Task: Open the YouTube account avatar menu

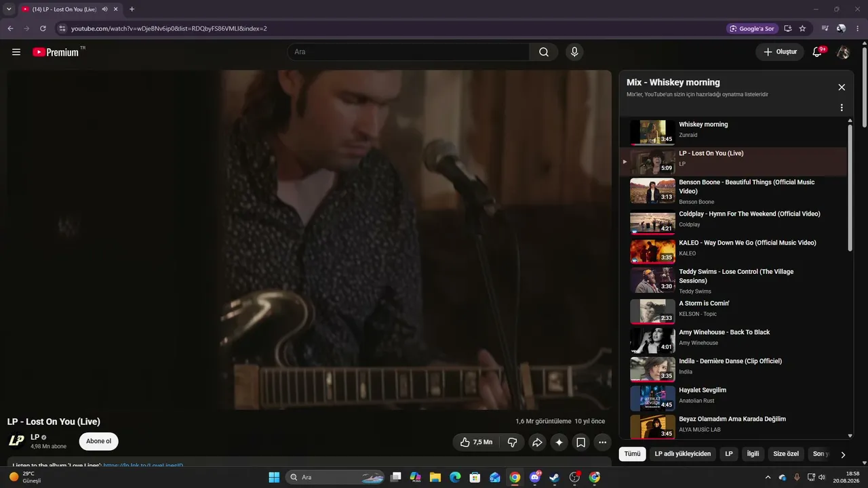Action: pyautogui.click(x=843, y=52)
